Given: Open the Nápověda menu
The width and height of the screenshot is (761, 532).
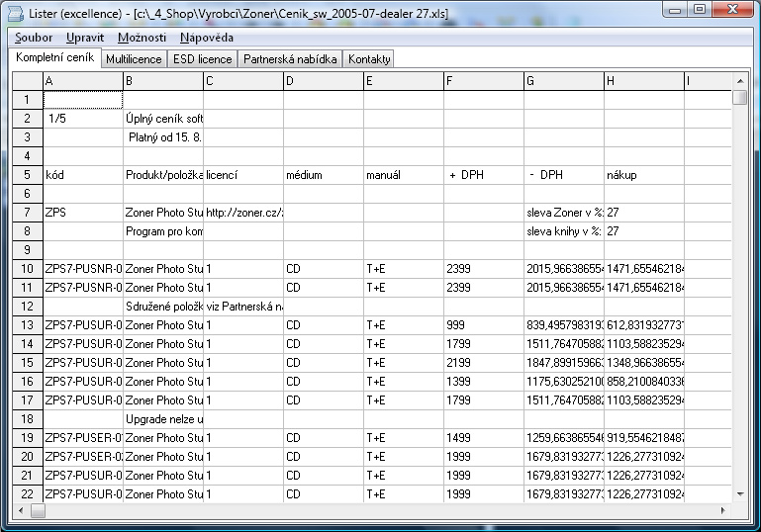Looking at the screenshot, I should 207,38.
